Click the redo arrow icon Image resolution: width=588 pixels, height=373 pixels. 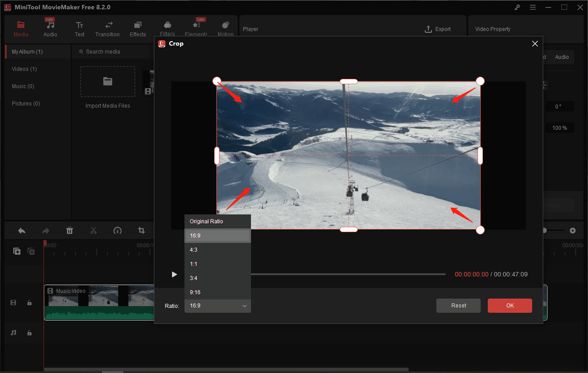click(45, 230)
